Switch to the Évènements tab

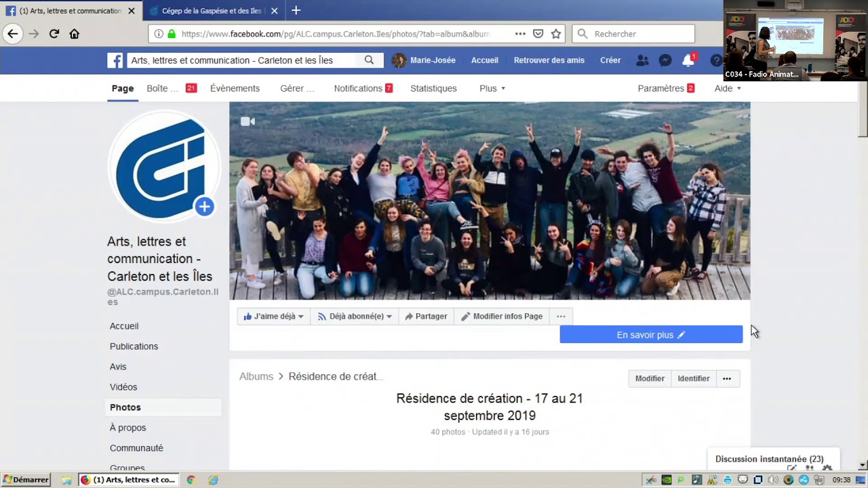(235, 89)
